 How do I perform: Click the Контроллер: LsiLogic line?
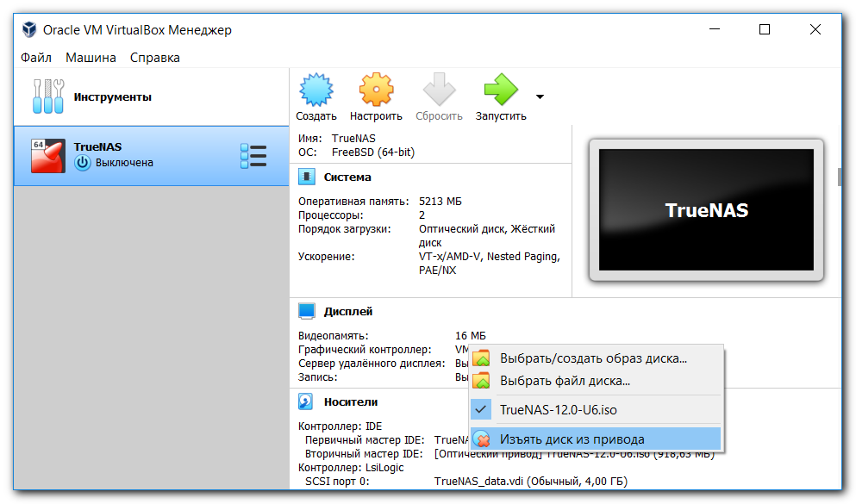pos(351,468)
